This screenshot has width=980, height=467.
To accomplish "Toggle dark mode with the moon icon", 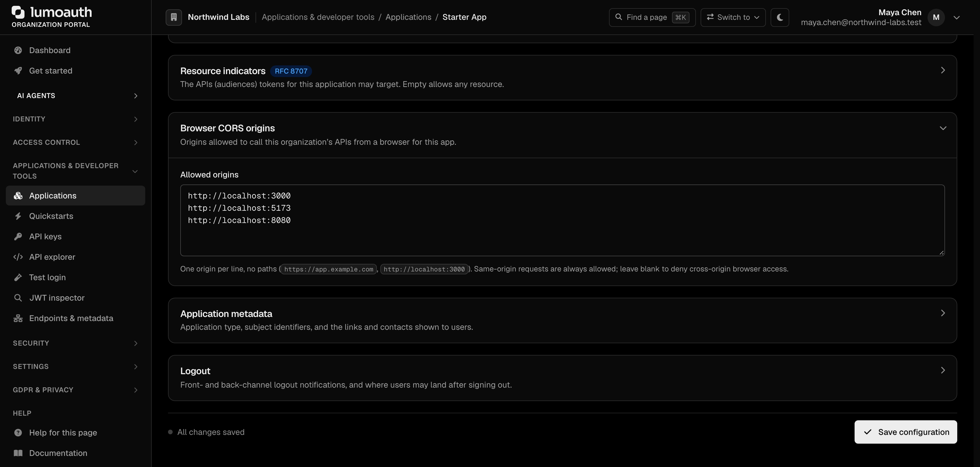I will (x=780, y=17).
